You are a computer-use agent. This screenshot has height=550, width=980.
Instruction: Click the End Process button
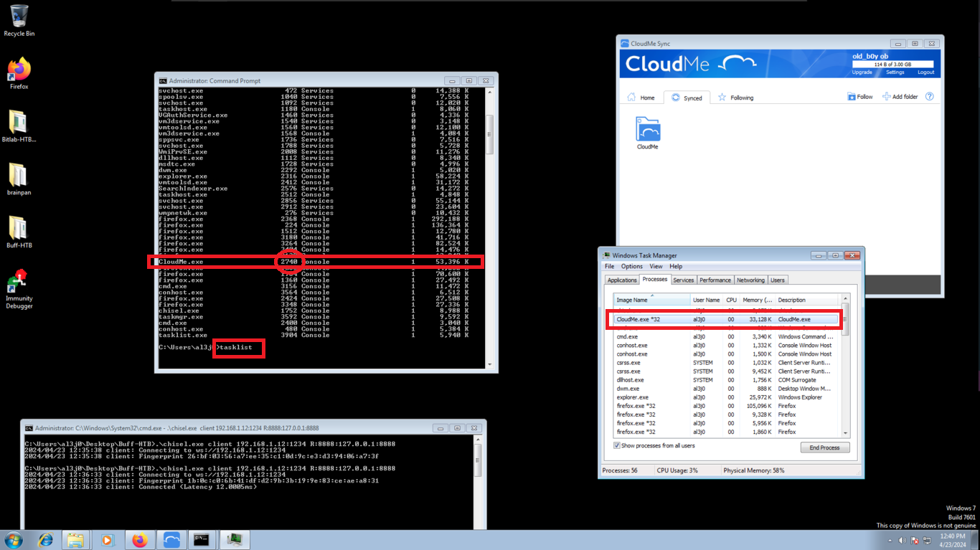tap(825, 447)
